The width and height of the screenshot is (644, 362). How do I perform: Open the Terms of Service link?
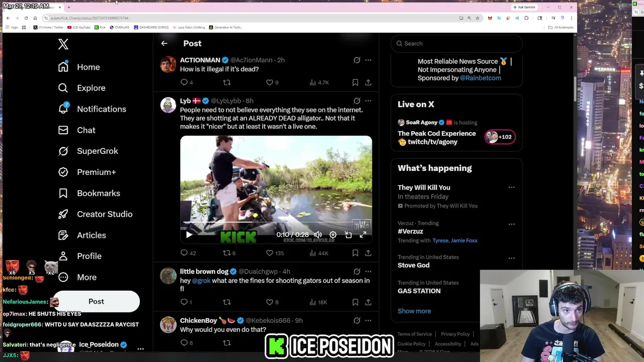pyautogui.click(x=415, y=334)
